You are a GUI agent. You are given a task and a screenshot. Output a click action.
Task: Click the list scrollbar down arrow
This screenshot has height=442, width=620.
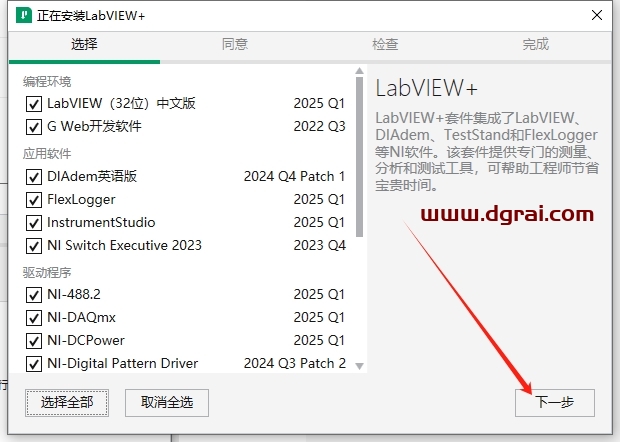coord(359,366)
